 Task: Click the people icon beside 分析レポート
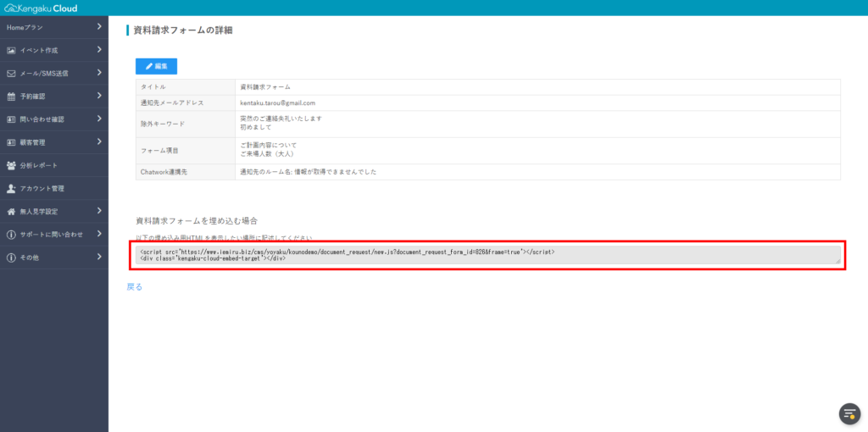[x=11, y=165]
